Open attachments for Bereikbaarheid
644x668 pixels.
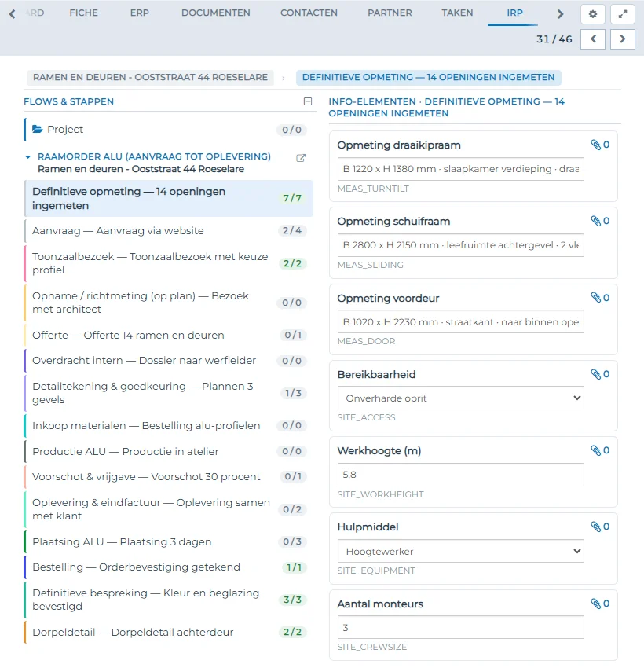600,374
